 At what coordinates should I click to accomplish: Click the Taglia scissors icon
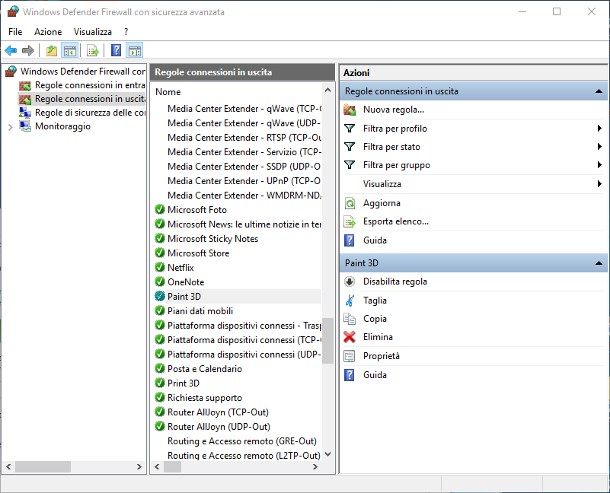click(350, 300)
